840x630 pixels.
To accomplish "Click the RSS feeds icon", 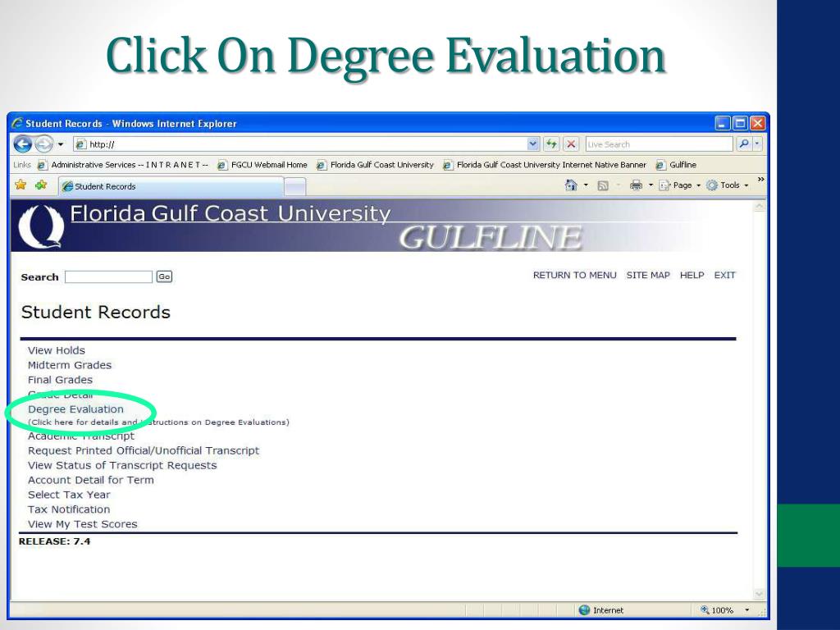I will (x=603, y=186).
